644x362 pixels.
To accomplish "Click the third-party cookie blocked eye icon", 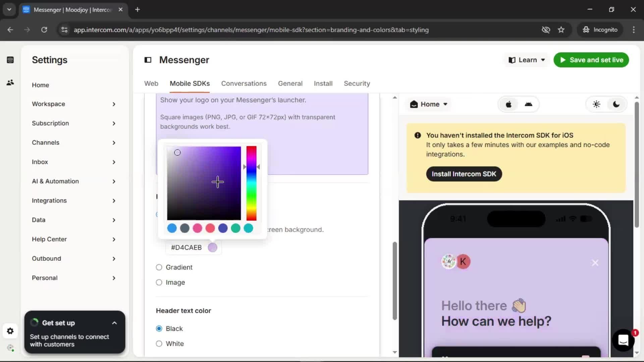I will click(546, 30).
